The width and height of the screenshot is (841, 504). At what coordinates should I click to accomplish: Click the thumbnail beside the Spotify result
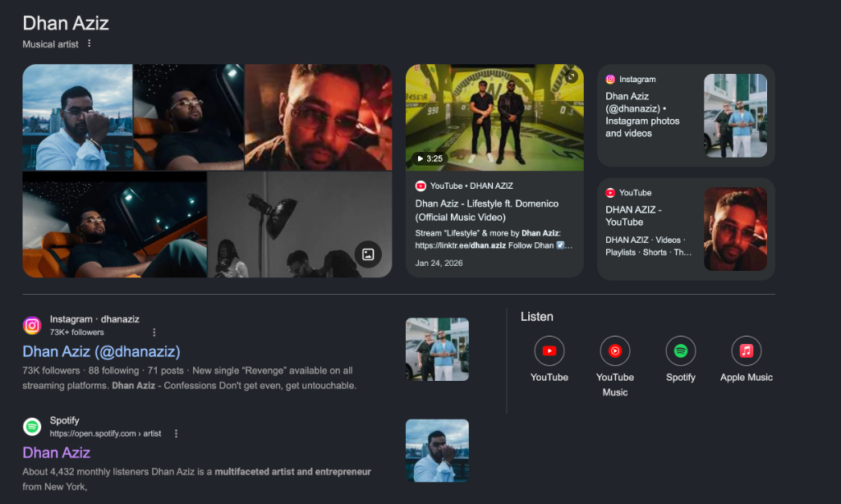(437, 451)
